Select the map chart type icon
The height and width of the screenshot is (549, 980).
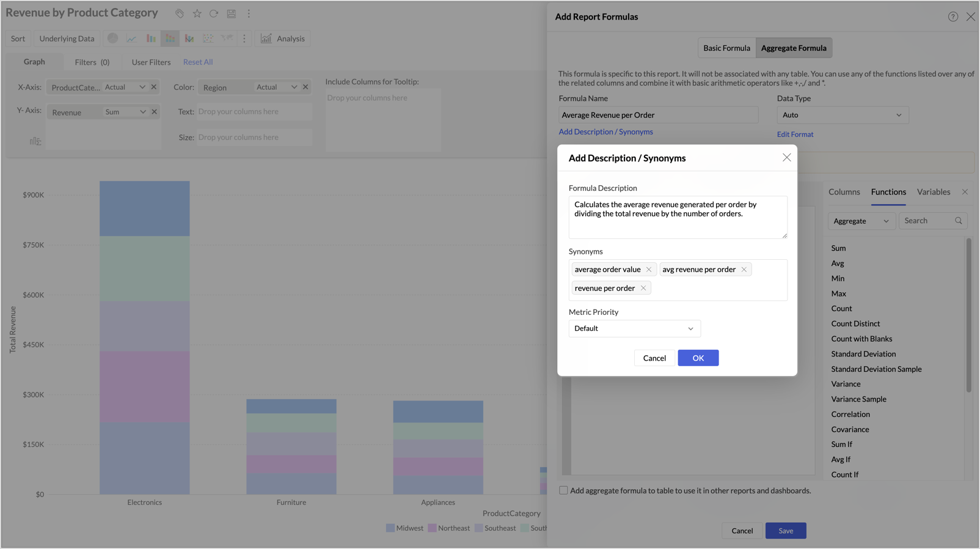(227, 39)
